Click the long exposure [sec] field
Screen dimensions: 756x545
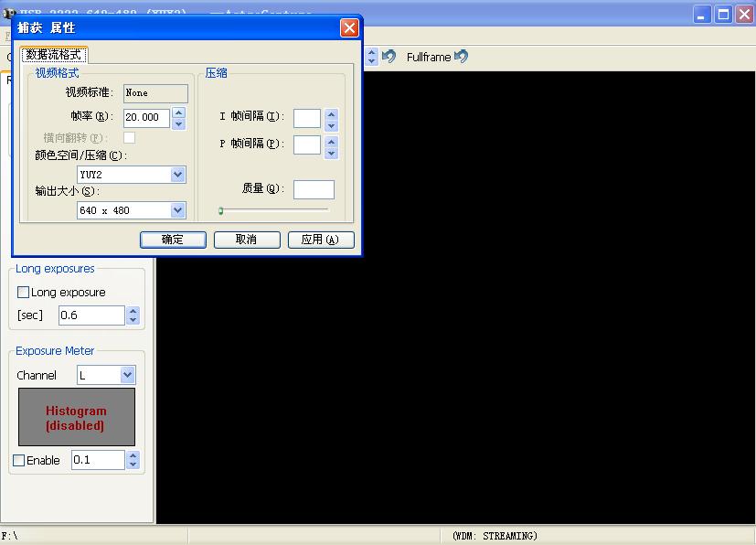click(91, 315)
